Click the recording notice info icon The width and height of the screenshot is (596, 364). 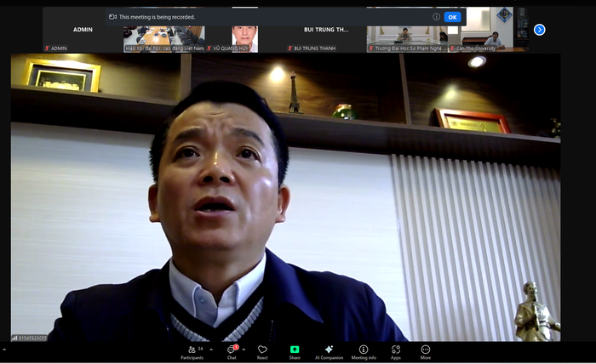tap(436, 17)
